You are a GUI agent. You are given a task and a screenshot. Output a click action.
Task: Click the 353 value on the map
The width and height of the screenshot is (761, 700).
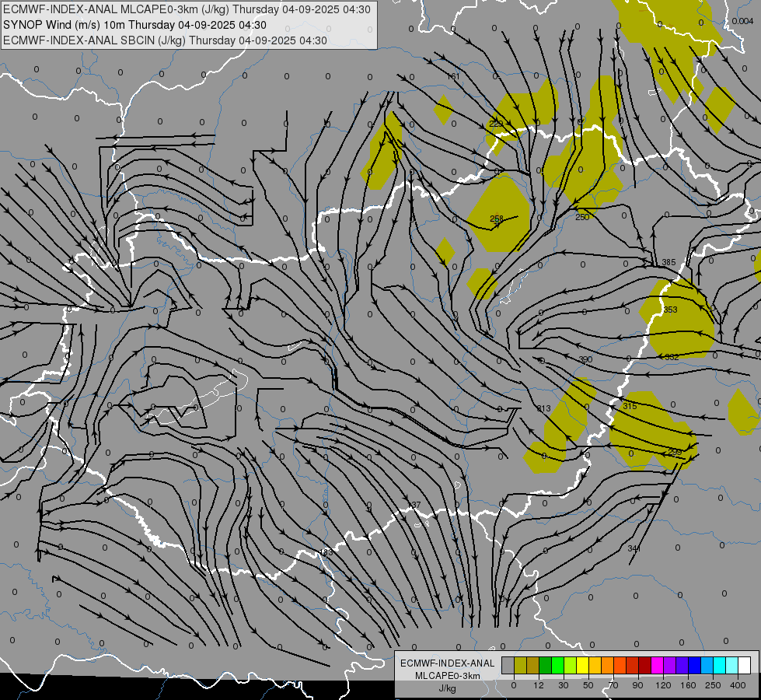click(670, 310)
